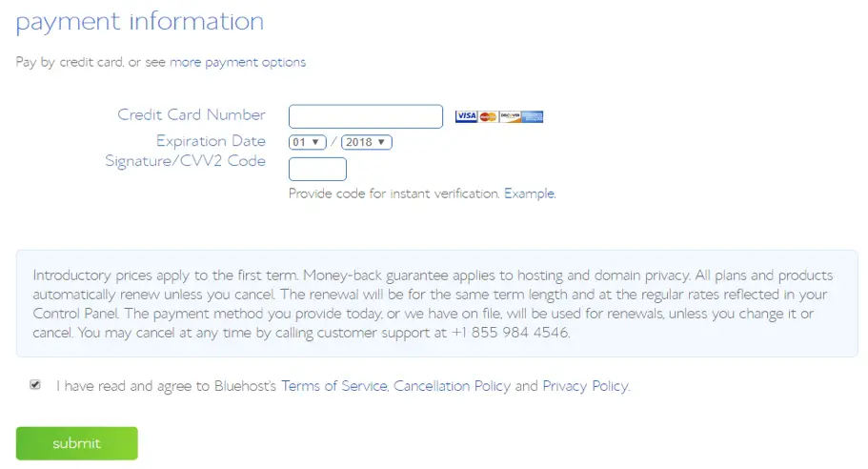Click the introductory prices renewal notice box
This screenshot has height=469, width=868.
click(436, 303)
